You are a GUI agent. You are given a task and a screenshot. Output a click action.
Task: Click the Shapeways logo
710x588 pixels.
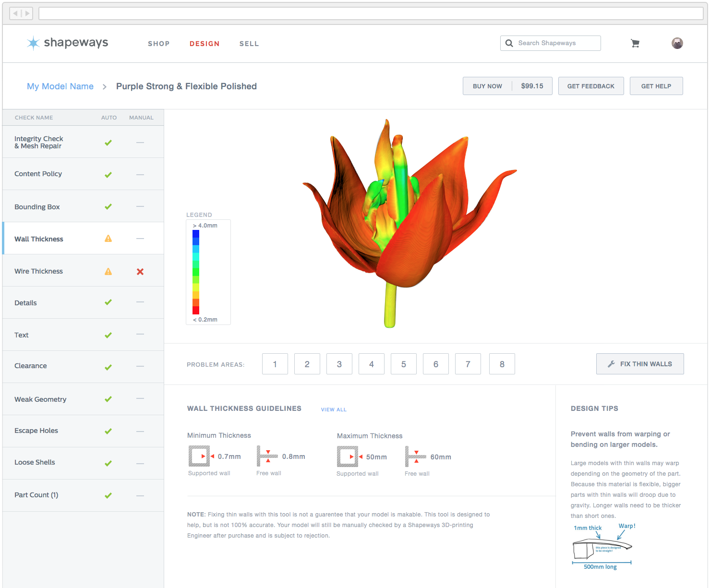coord(68,43)
